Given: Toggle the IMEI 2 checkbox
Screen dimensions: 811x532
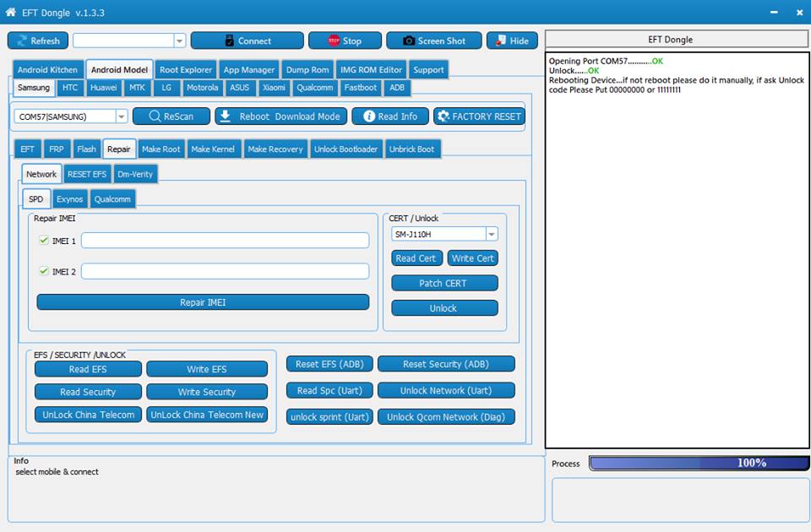Looking at the screenshot, I should pyautogui.click(x=44, y=271).
